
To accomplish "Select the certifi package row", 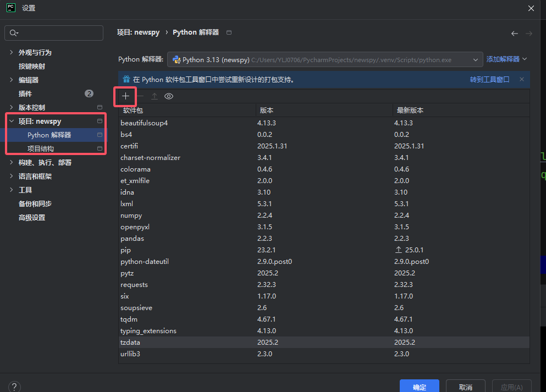I will tap(324, 146).
